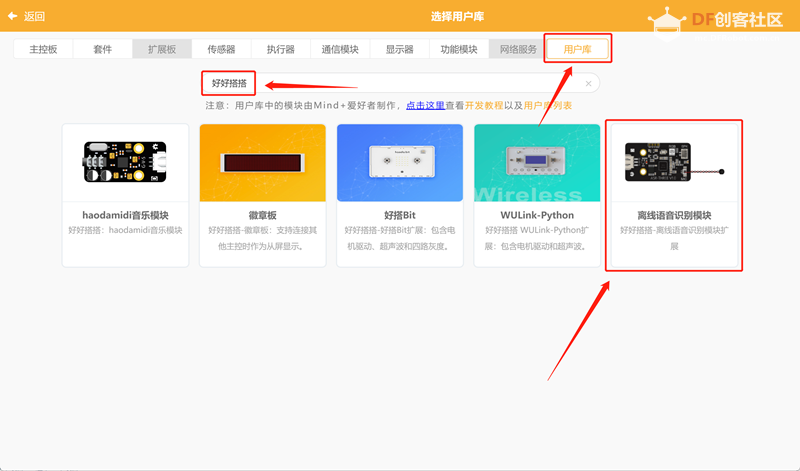Select the WULink-Python board image

(536, 161)
